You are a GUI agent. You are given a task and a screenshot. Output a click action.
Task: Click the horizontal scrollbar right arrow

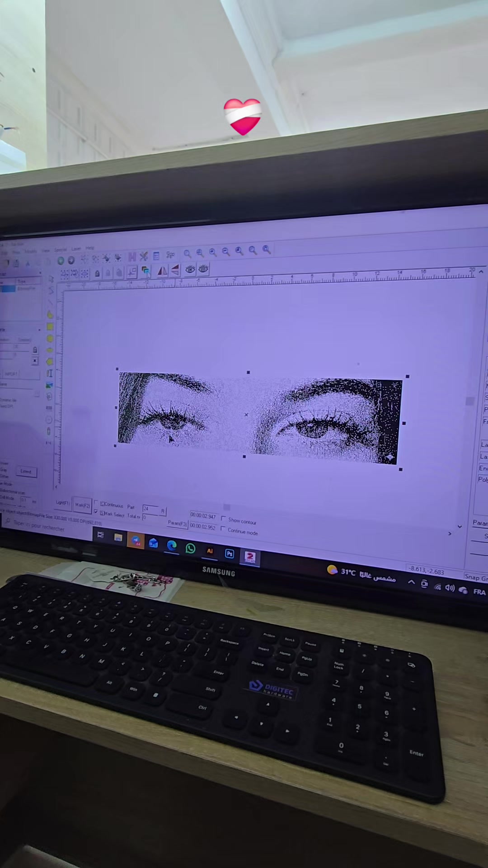450,533
